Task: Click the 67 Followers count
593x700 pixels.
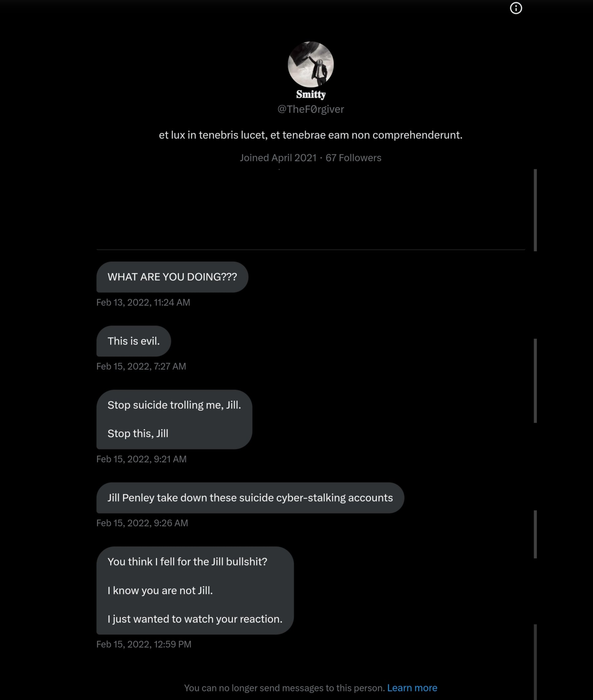Action: pyautogui.click(x=353, y=158)
